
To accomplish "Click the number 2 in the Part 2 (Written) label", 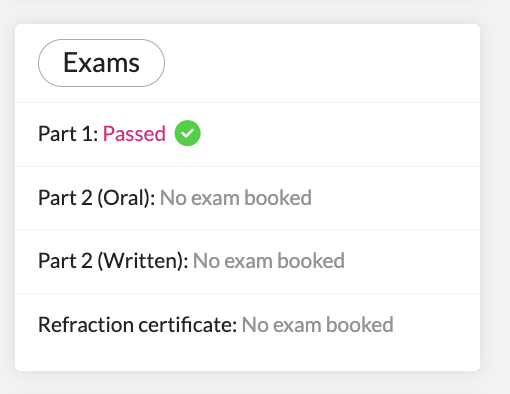I will (x=87, y=261).
